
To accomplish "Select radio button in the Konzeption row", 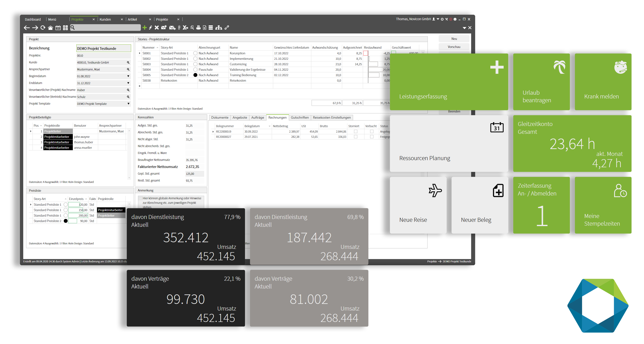I will (195, 53).
